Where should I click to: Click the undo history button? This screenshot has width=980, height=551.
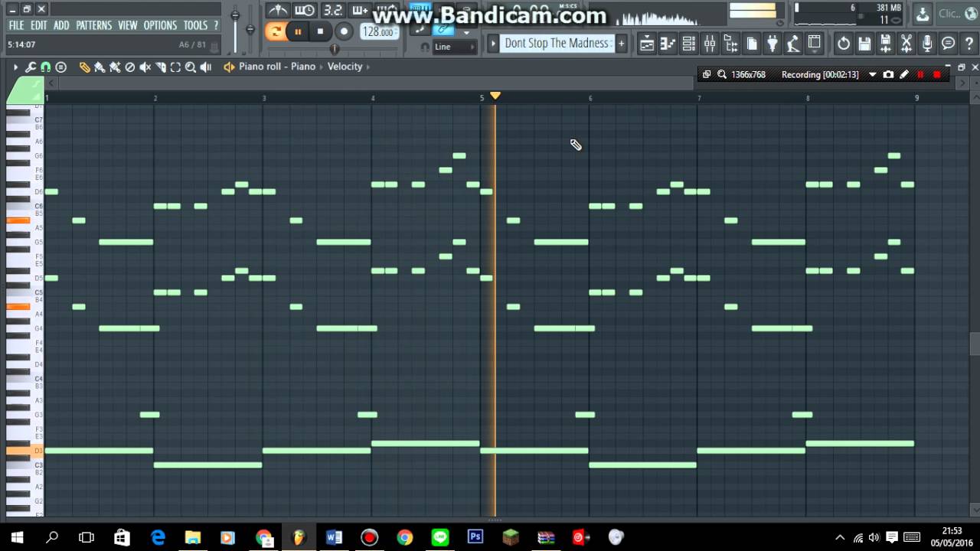pos(844,44)
